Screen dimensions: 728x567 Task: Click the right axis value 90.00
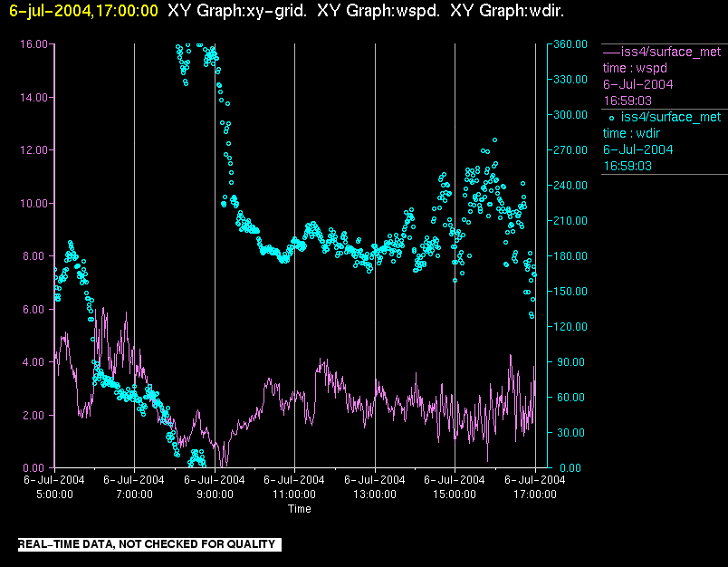point(572,361)
